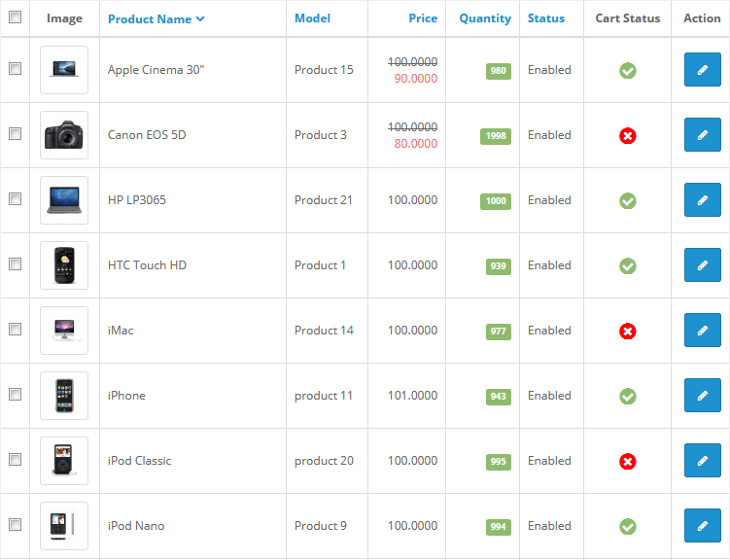Sort the table by Quantity
Image resolution: width=730 pixels, height=560 pixels.
485,18
